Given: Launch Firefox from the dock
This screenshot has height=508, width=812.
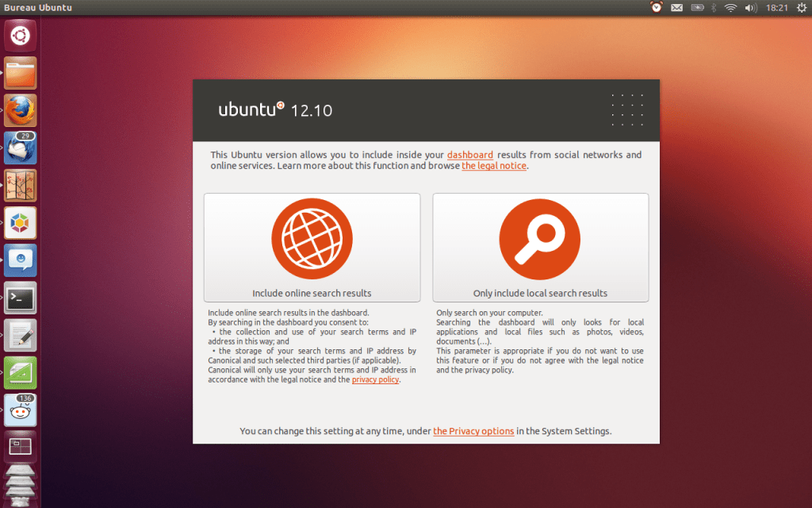Looking at the screenshot, I should [x=21, y=110].
